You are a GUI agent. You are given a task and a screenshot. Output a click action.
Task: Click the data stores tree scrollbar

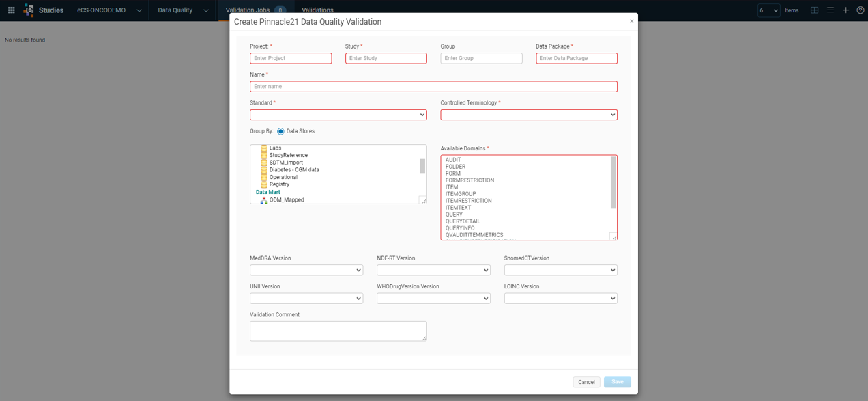coord(422,166)
